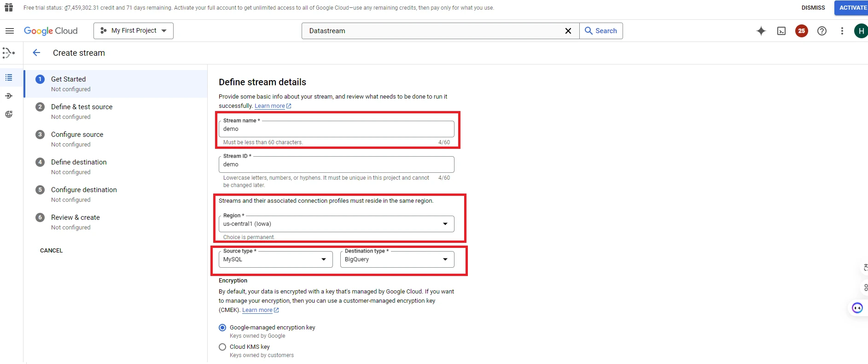Click the Gemini AI sparkle icon
This screenshot has height=364, width=868.
[x=761, y=31]
